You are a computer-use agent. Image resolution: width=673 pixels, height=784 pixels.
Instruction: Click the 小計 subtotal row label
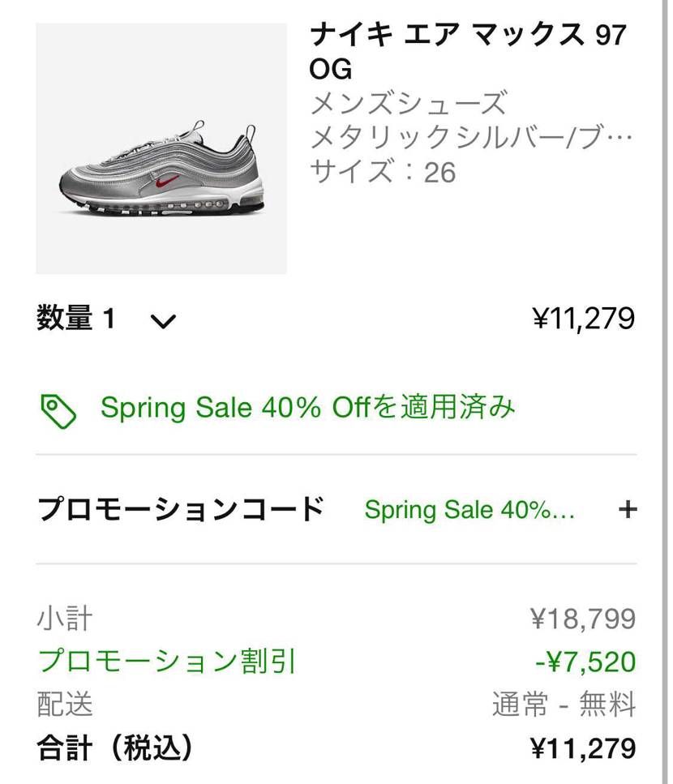coord(65,619)
